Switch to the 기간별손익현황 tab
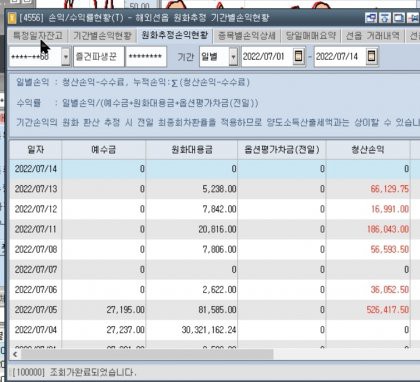 [x=102, y=36]
